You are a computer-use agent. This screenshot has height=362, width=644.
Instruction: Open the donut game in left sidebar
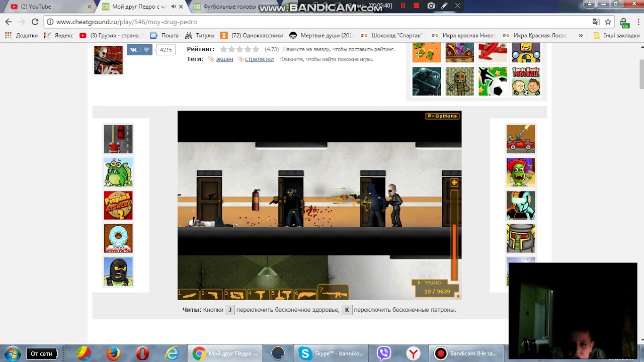point(118,239)
